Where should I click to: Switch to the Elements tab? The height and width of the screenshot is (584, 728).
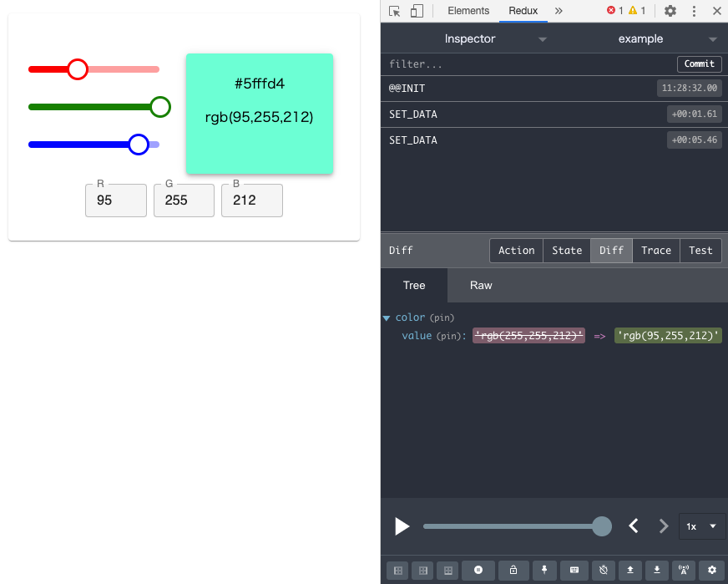(468, 11)
